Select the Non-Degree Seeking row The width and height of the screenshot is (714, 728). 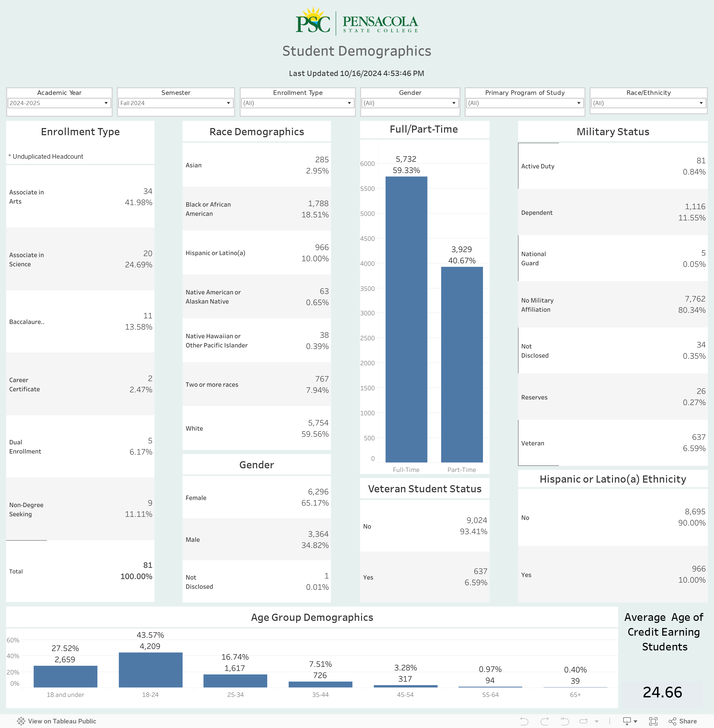[80, 509]
